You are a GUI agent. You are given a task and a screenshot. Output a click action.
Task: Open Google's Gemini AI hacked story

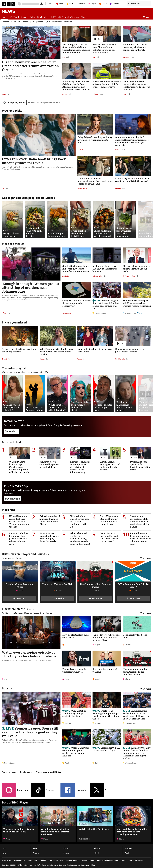pyautogui.click(x=76, y=303)
